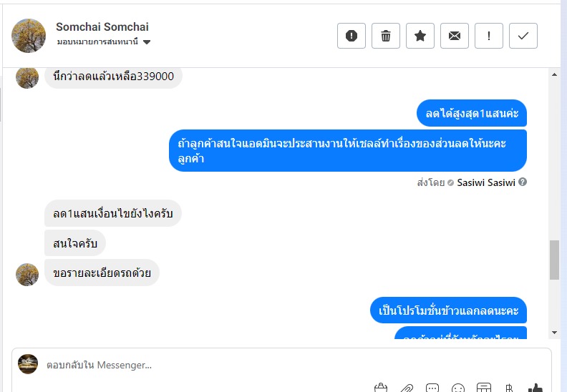Open the shopping bag order icon
This screenshot has width=567, height=392.
pos(381,388)
